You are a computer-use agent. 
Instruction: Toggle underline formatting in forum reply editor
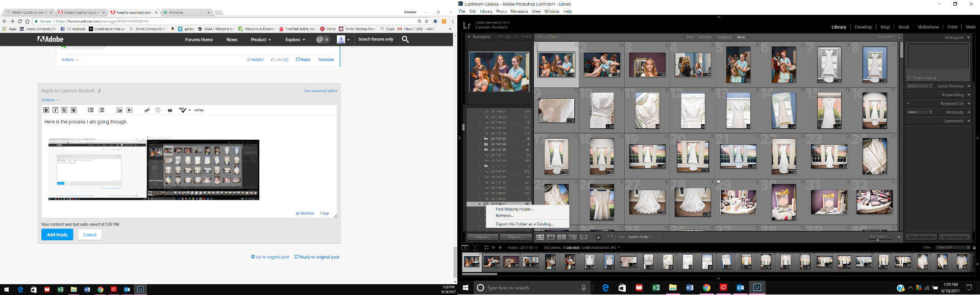[x=64, y=110]
